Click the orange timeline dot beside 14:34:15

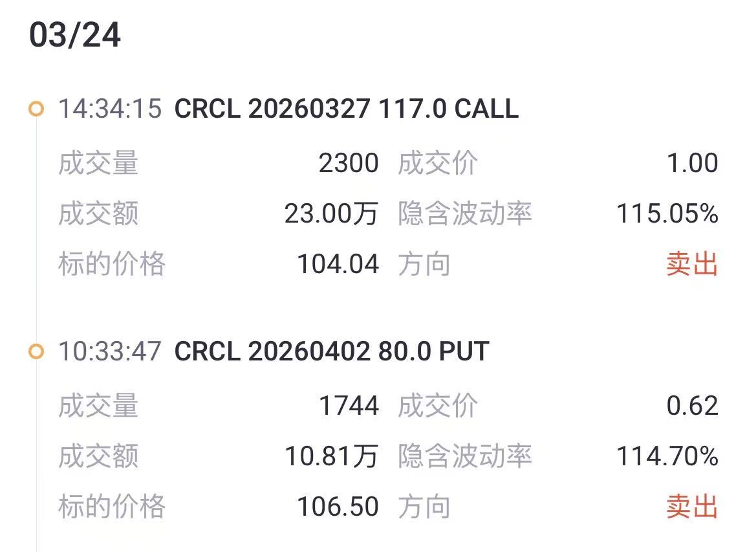click(37, 109)
